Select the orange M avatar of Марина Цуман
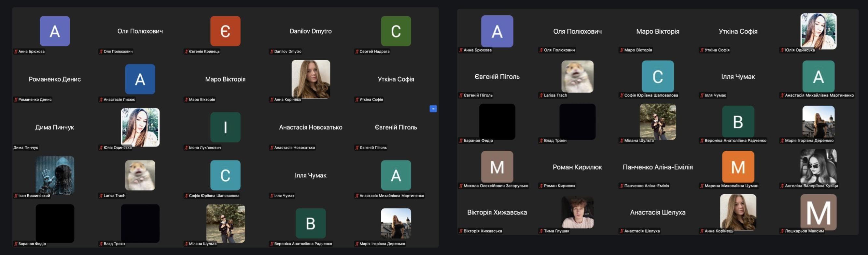 coord(738,167)
